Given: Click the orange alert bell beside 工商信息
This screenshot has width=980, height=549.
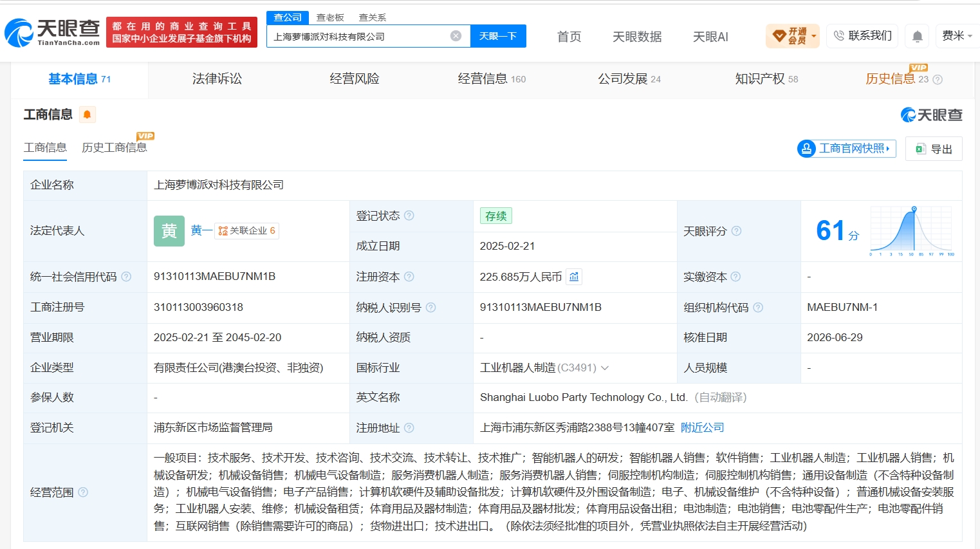Looking at the screenshot, I should point(87,115).
